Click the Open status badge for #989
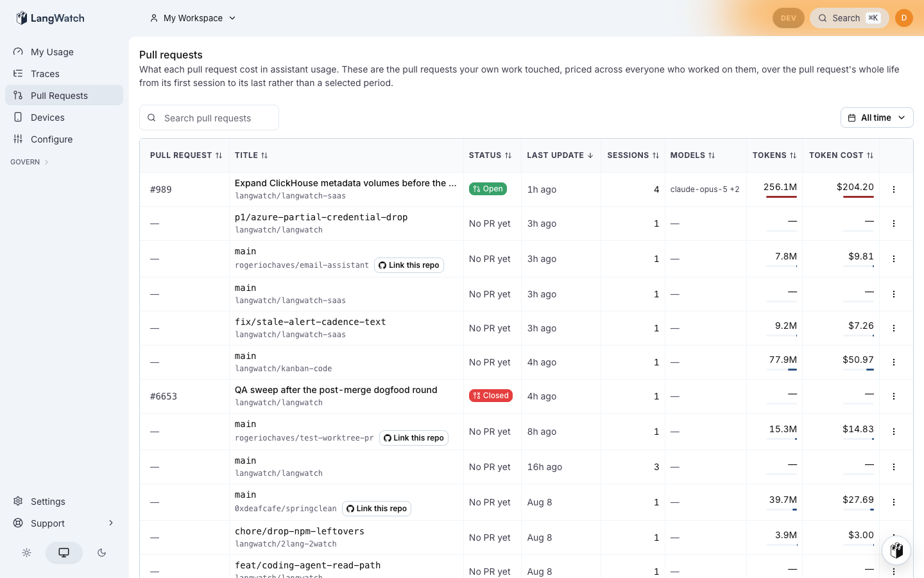The image size is (924, 578). (x=488, y=189)
